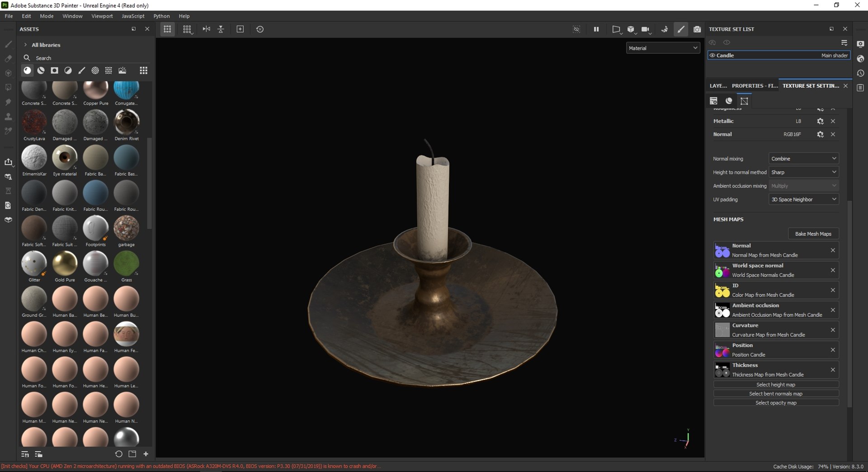
Task: Open the rendering mode Iray icon
Action: 665,29
